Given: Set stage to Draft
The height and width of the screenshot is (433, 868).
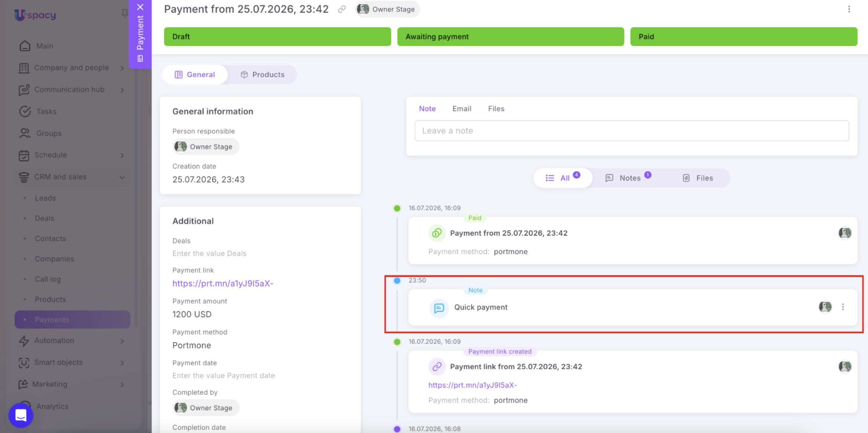Looking at the screenshot, I should pyautogui.click(x=278, y=37).
